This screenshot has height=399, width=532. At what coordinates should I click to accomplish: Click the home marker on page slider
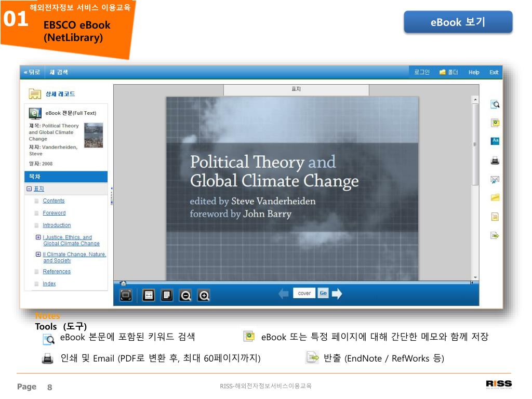pyautogui.click(x=123, y=283)
